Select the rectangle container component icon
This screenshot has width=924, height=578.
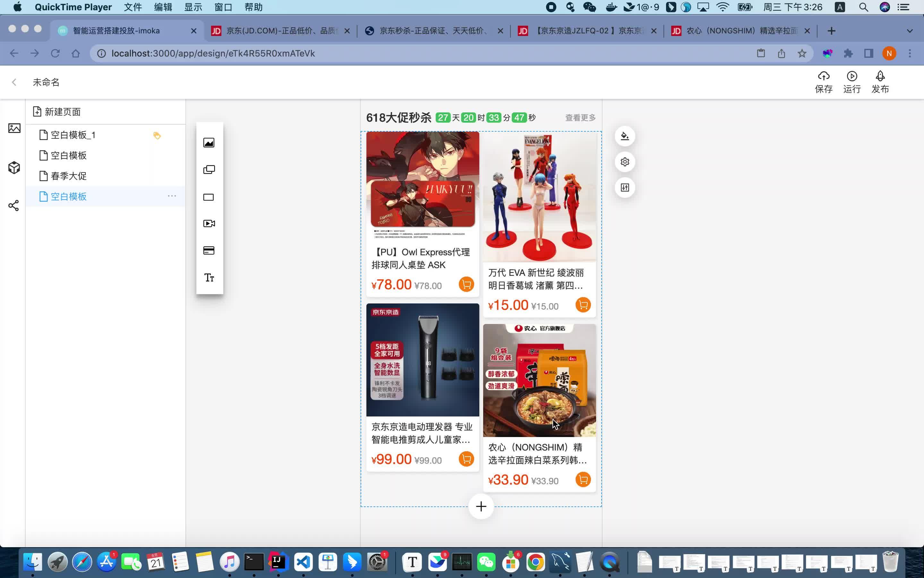(x=209, y=197)
